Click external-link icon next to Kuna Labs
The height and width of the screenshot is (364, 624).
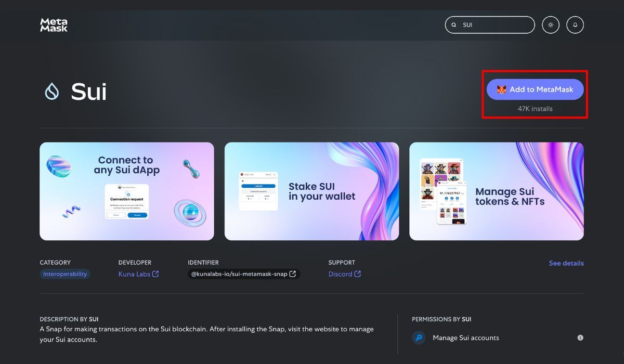(x=155, y=274)
